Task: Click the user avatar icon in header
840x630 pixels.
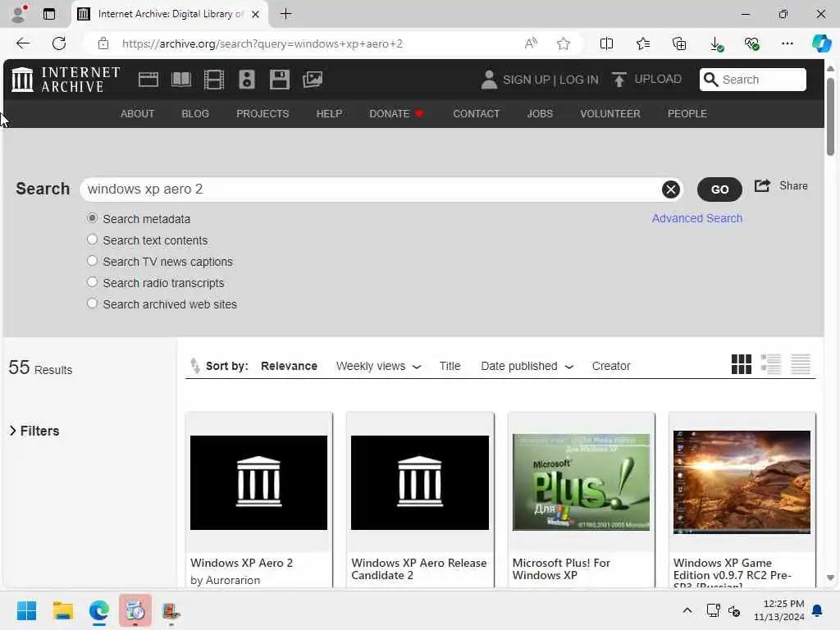Action: click(488, 80)
